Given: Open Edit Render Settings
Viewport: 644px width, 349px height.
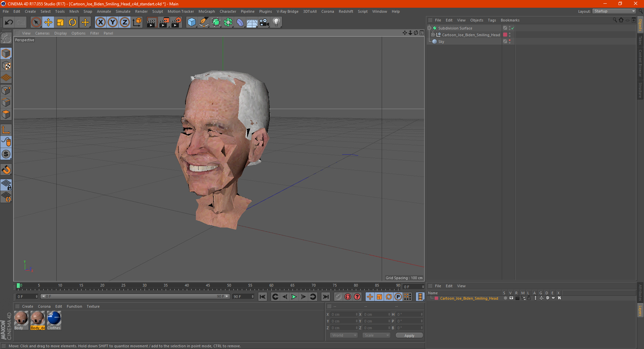Looking at the screenshot, I should (x=176, y=22).
